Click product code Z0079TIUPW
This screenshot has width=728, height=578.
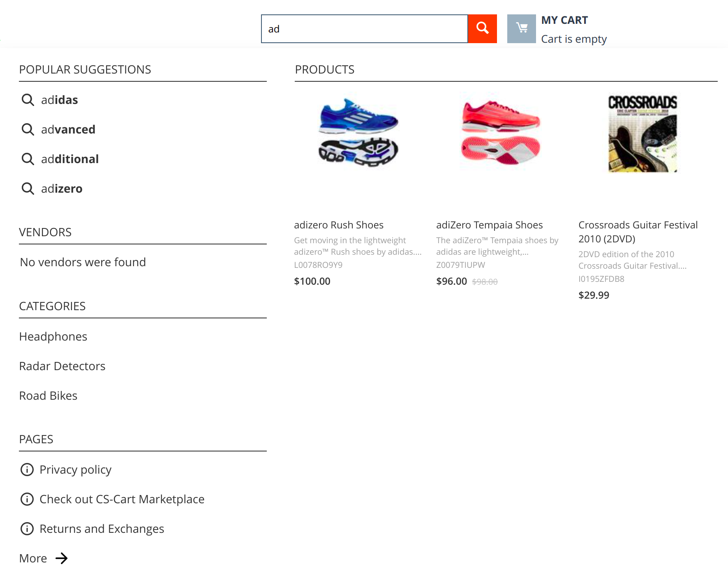pos(460,265)
